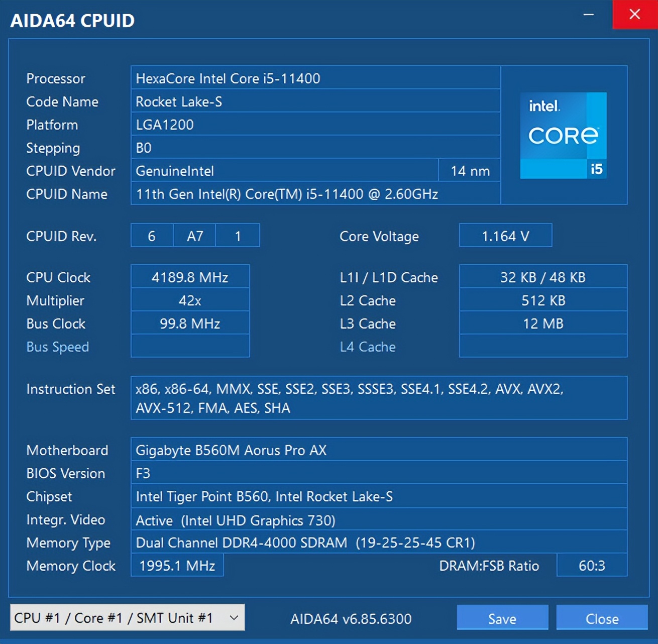Click the Chipset field showing Intel Tiger Point
The image size is (658, 644).
tap(379, 496)
